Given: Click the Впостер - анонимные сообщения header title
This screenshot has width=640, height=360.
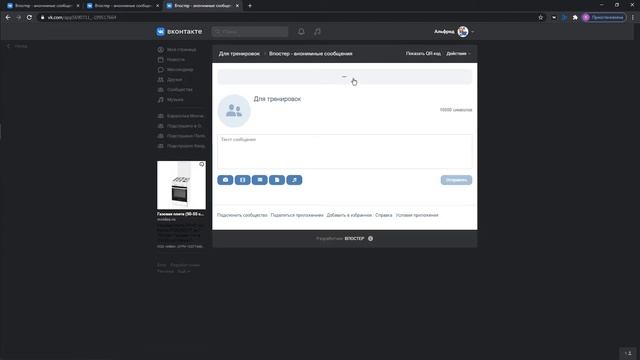Looking at the screenshot, I should pyautogui.click(x=311, y=53).
